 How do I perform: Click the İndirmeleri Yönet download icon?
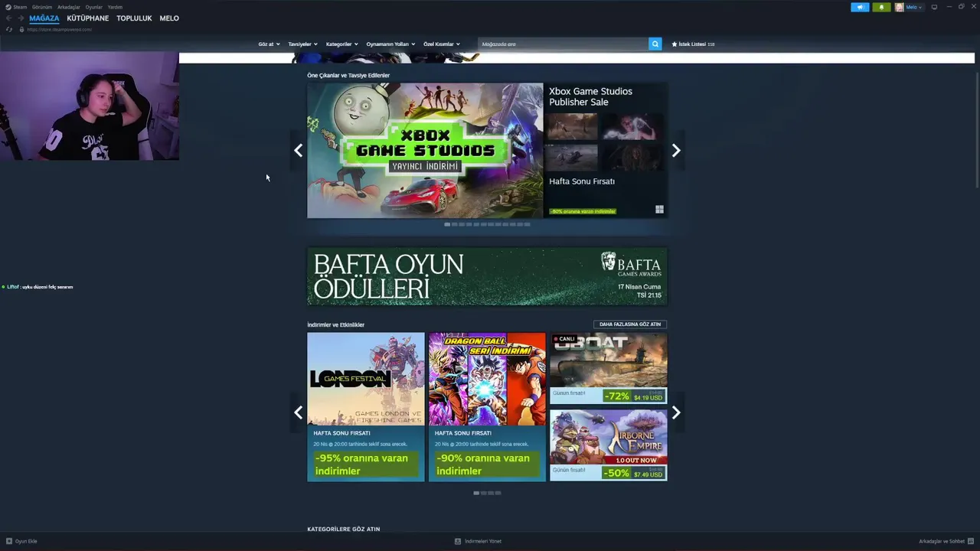click(x=458, y=541)
